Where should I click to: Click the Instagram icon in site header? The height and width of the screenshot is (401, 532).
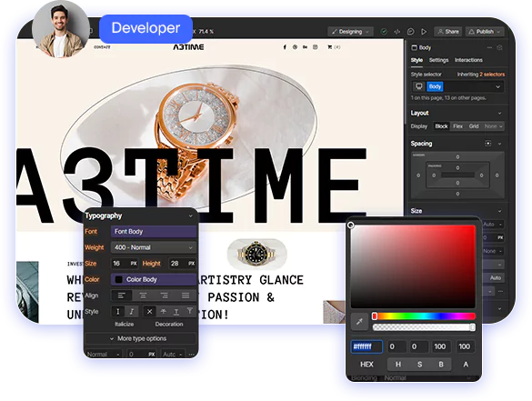[x=316, y=47]
